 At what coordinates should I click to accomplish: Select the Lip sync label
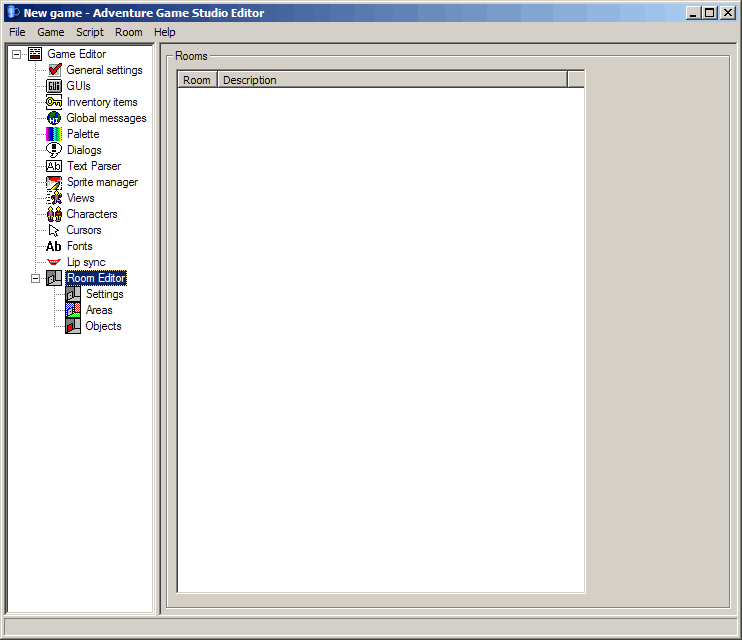[x=86, y=262]
